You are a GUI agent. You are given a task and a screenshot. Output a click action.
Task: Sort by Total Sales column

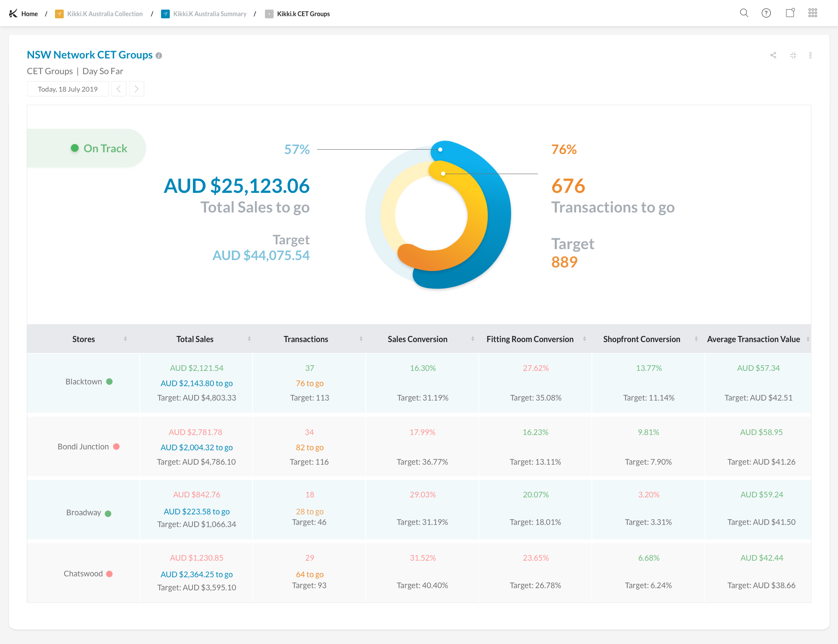(x=195, y=339)
